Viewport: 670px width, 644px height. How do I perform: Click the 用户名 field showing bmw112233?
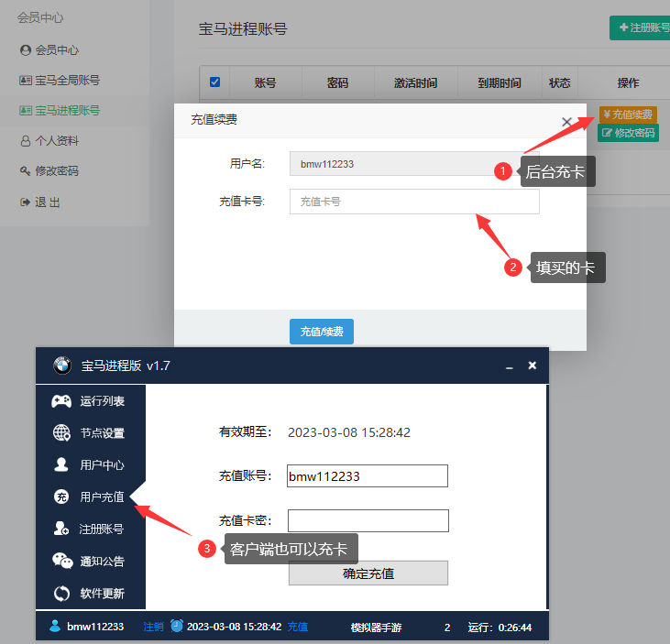(x=414, y=164)
